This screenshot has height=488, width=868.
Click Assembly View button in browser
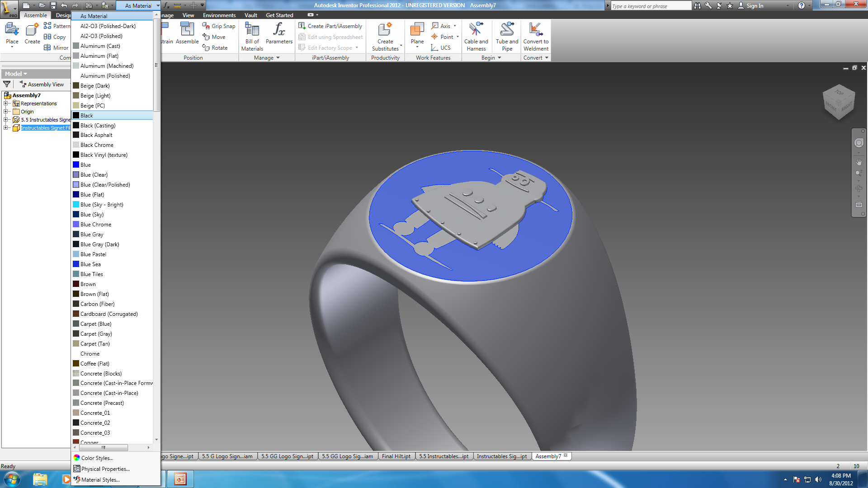click(42, 84)
